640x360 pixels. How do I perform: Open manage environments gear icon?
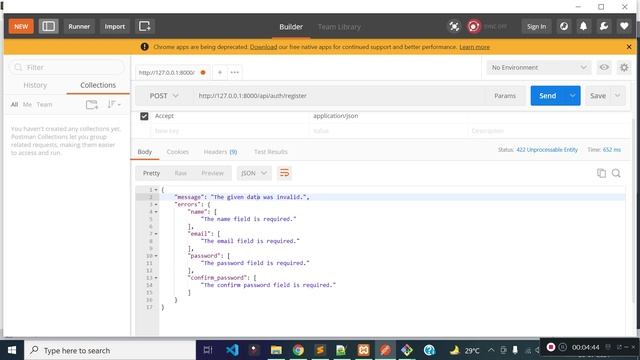point(624,67)
